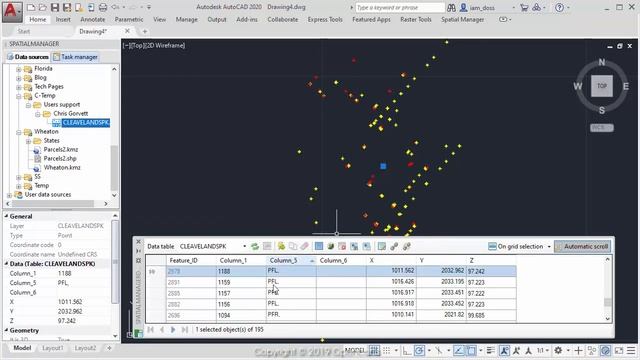The image size is (640, 360).
Task: Toggle polar tracking in status bar
Action: tap(419, 351)
